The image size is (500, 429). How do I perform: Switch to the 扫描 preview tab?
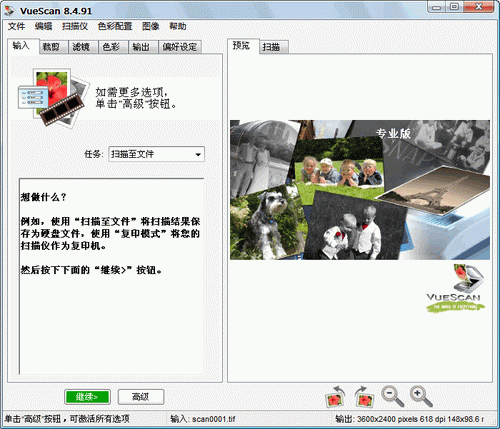(x=274, y=47)
